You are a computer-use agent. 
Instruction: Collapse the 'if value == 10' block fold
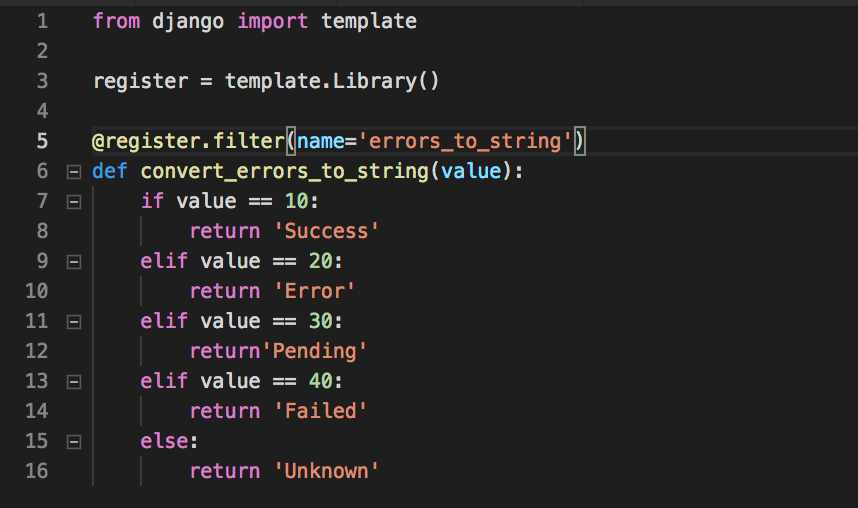click(x=74, y=202)
